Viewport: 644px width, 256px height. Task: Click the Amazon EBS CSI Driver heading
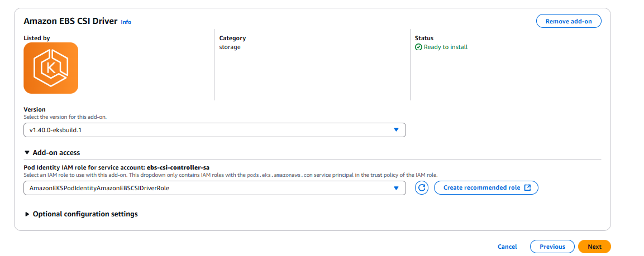pos(70,21)
